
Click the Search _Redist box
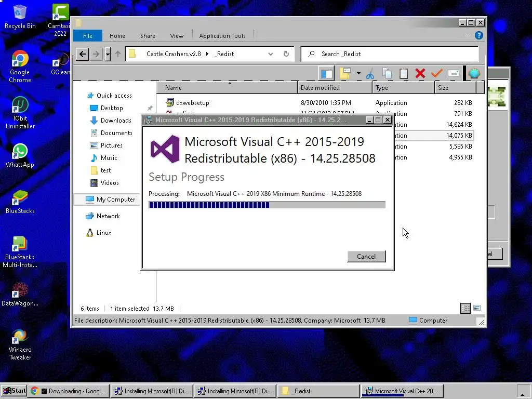point(390,54)
